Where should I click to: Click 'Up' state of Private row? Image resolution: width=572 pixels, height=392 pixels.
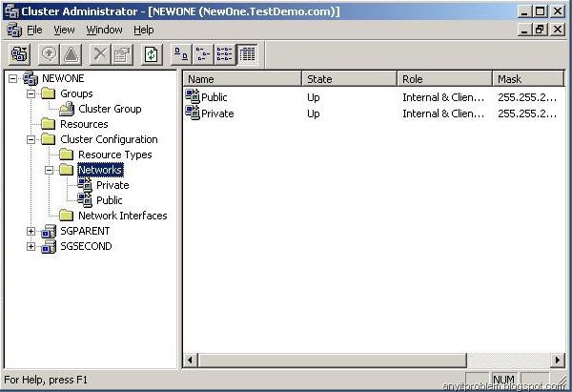[x=314, y=113]
